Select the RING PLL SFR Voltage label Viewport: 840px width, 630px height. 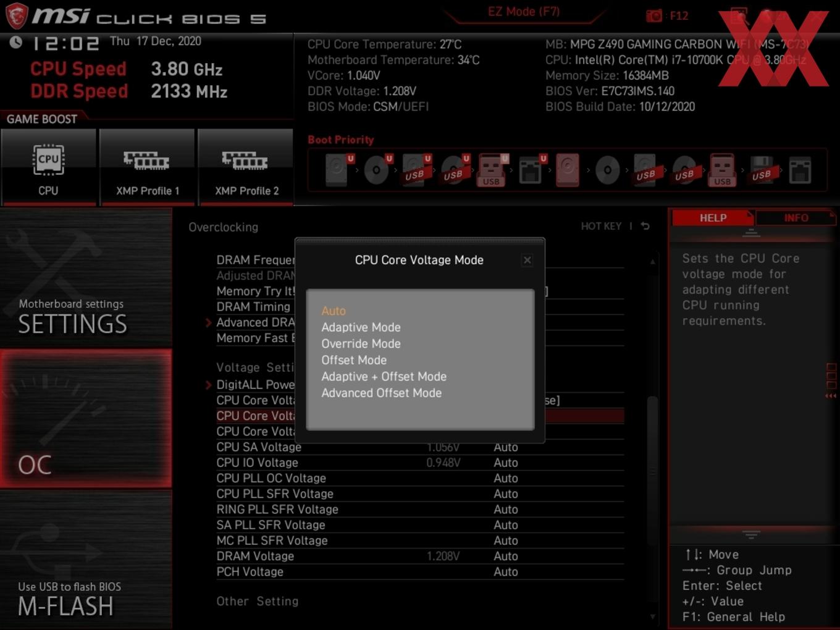pos(277,510)
